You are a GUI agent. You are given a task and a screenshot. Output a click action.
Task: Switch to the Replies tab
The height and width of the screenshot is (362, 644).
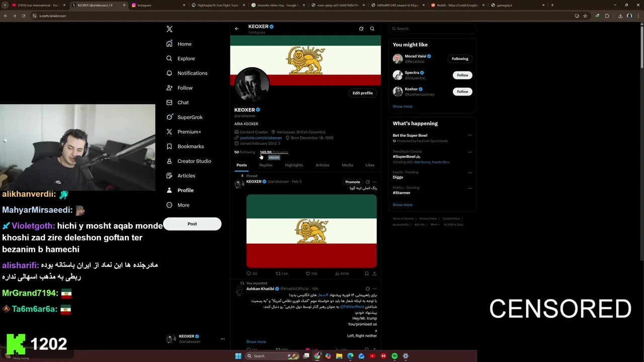(x=266, y=165)
